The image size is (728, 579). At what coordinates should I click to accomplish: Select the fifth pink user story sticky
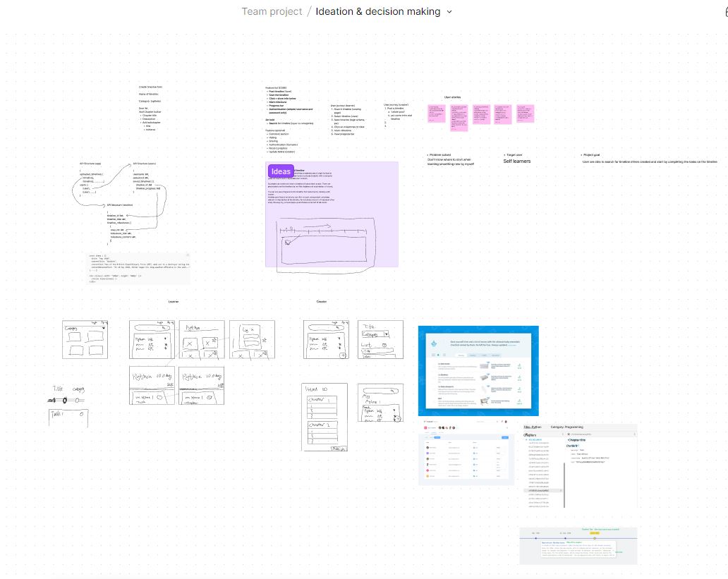[x=525, y=114]
